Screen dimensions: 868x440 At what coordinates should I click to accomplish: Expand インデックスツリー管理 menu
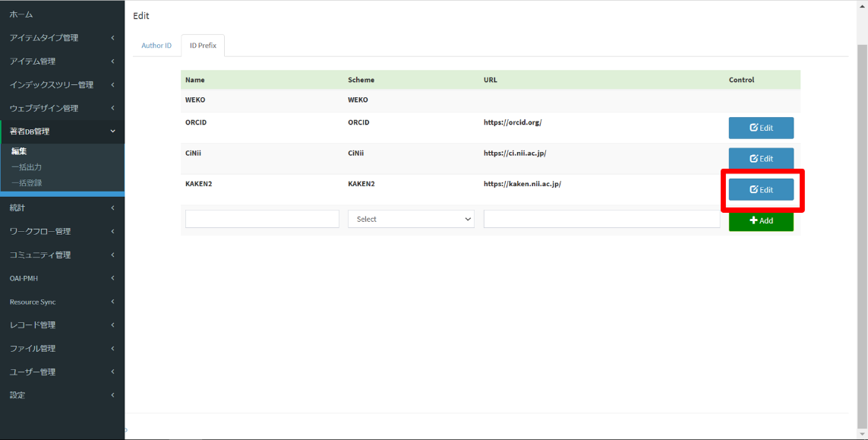(52, 85)
